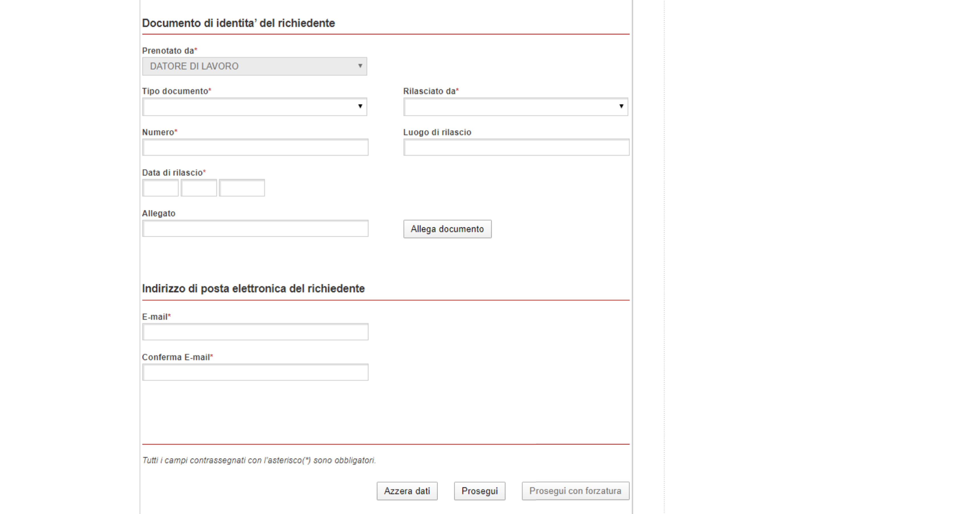Click the Conferma E-mail input field
The width and height of the screenshot is (980, 514).
click(x=255, y=372)
